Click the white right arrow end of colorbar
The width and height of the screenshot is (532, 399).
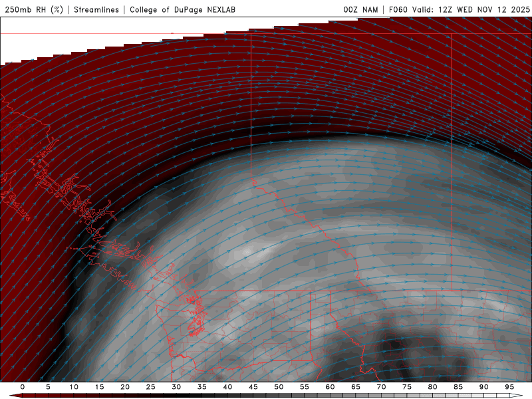[x=517, y=396]
